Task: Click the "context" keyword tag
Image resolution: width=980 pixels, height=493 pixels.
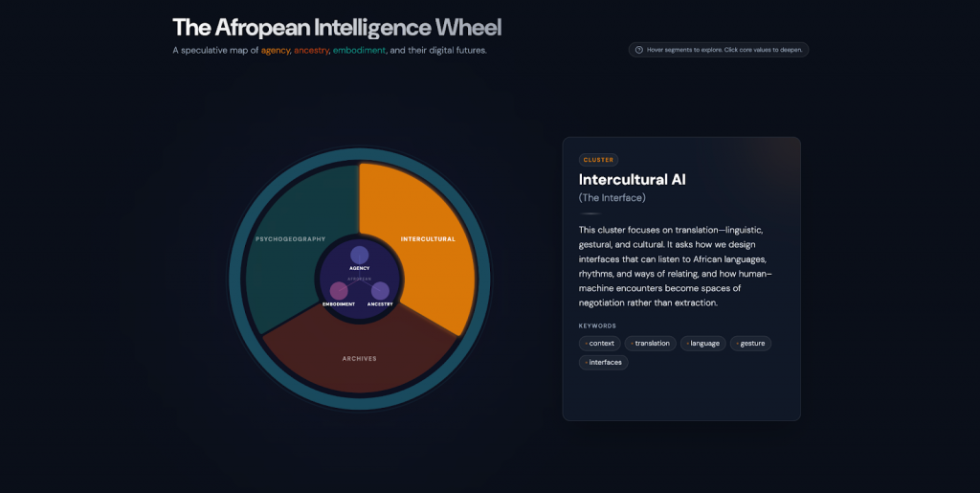Action: [x=600, y=343]
